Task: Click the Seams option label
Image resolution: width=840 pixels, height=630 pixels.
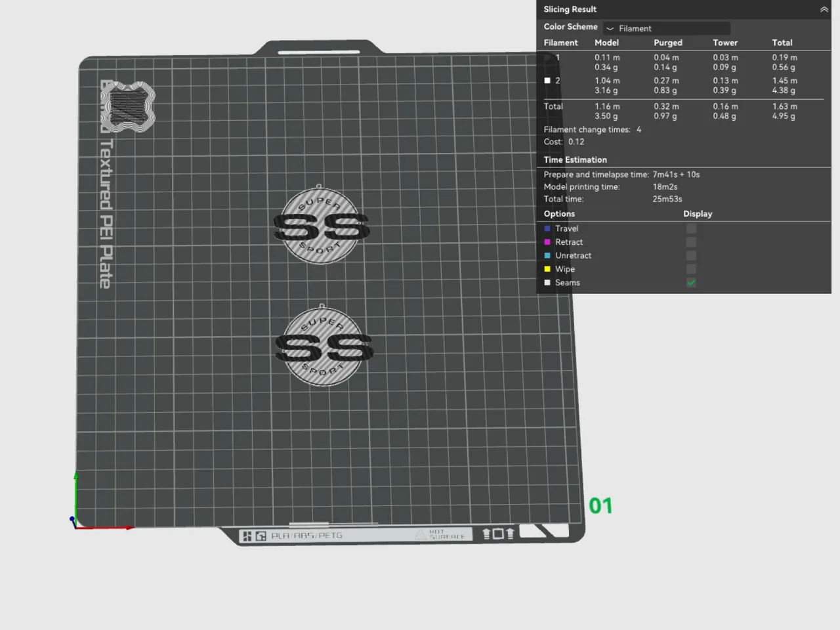Action: coord(568,283)
